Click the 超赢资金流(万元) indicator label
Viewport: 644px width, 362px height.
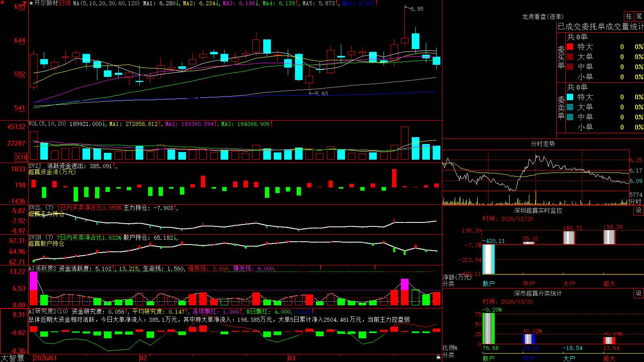coord(52,172)
